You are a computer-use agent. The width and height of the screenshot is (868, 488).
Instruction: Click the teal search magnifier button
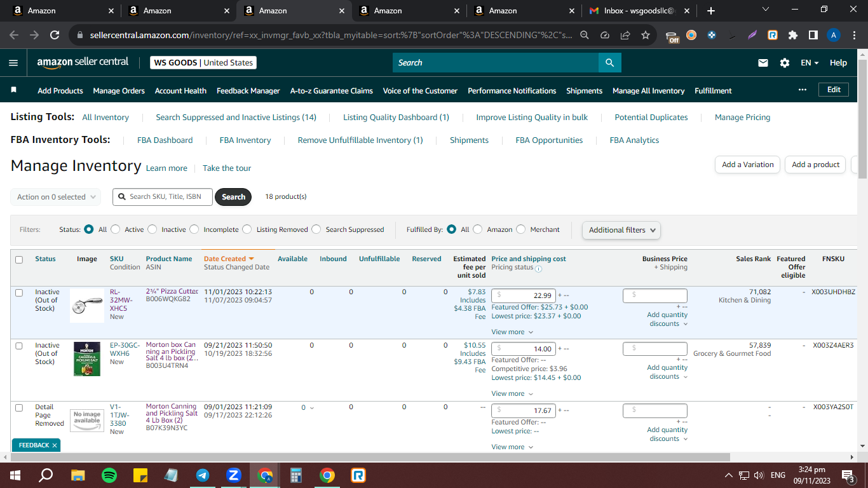[x=609, y=62]
